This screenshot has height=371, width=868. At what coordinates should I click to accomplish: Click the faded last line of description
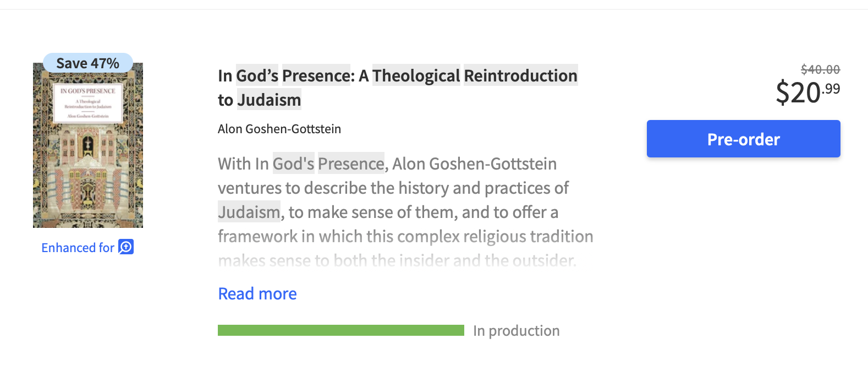397,260
